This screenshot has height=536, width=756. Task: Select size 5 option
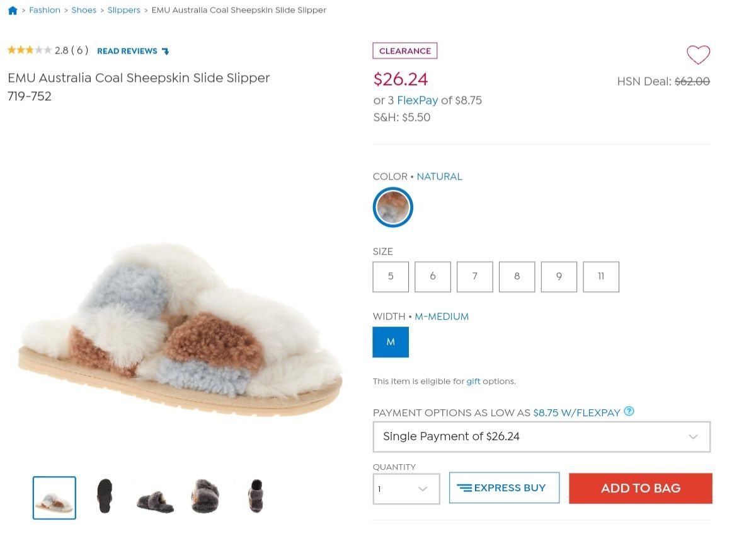tap(391, 277)
